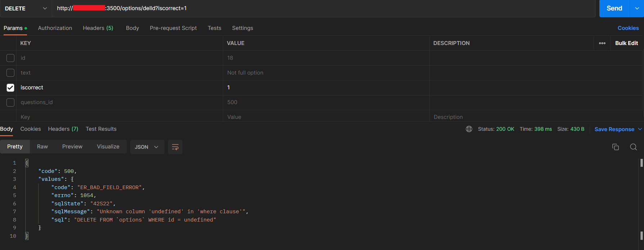Click the empty Value input field
The height and width of the screenshot is (250, 644).
pyautogui.click(x=326, y=117)
